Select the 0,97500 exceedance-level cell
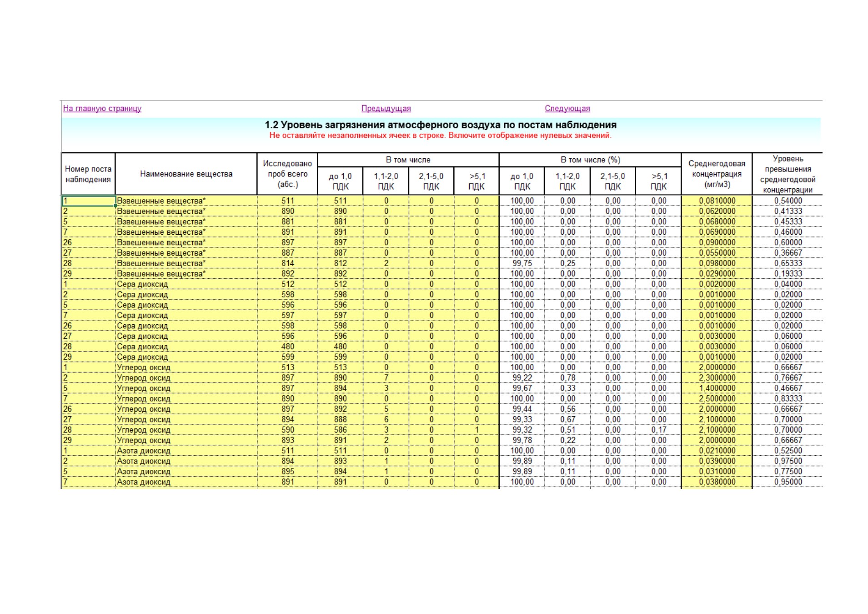This screenshot has width=868, height=614. [x=788, y=461]
